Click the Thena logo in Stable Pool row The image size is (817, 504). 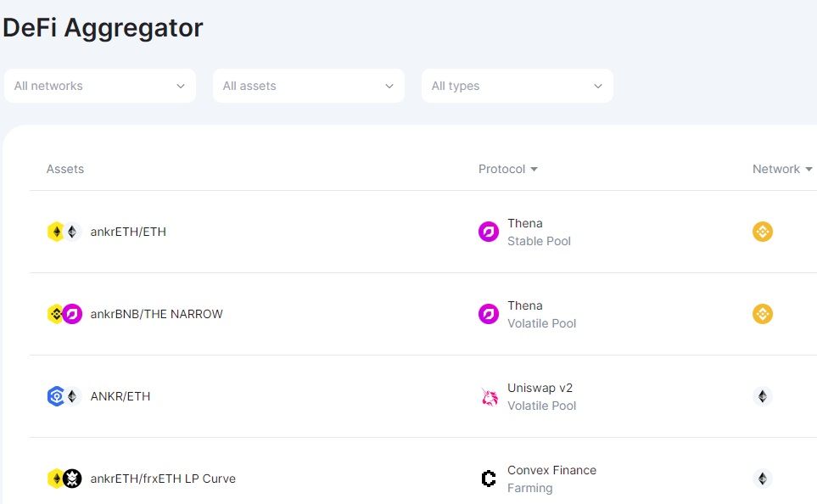pyautogui.click(x=489, y=232)
